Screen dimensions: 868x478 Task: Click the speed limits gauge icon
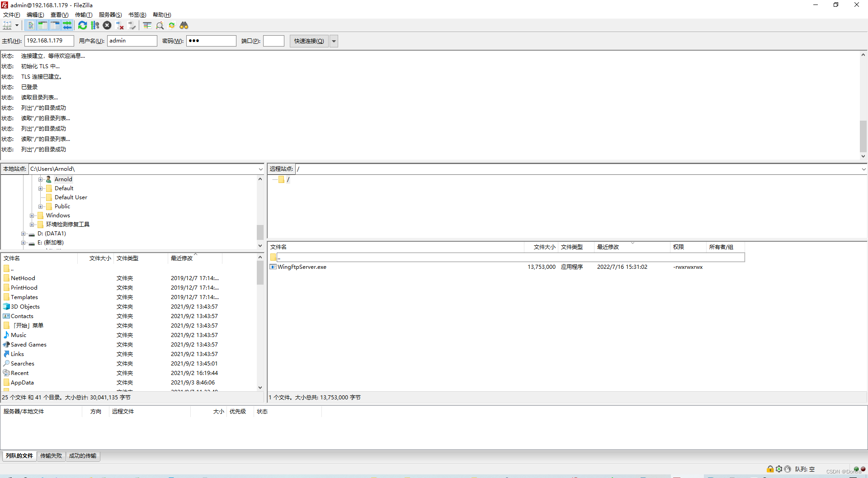[788, 469]
